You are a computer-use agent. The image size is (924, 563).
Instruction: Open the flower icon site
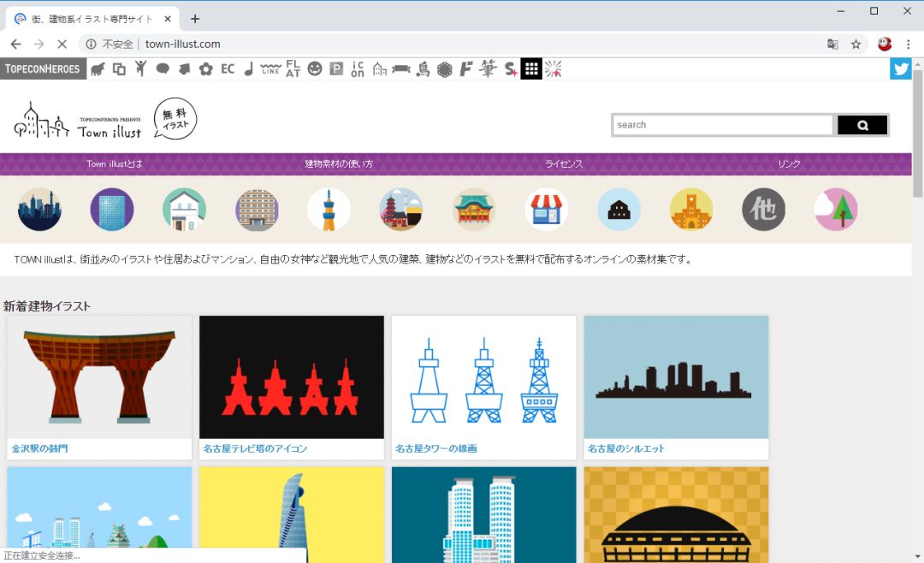point(205,69)
